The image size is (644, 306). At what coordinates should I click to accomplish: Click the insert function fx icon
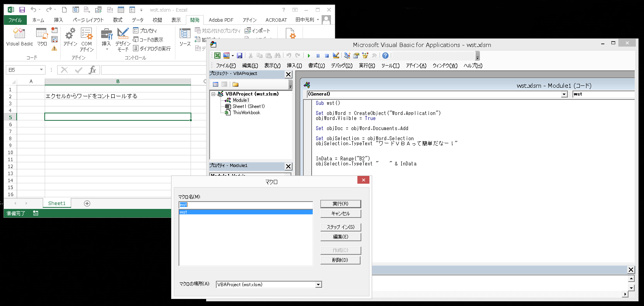(x=92, y=70)
